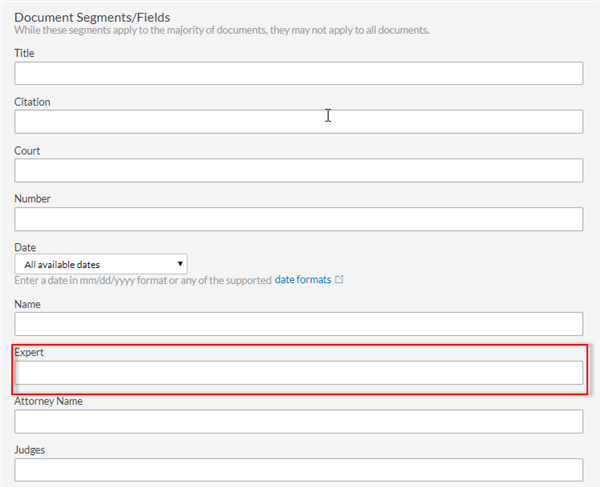
Task: Expand the All available dates dropdown
Action: [101, 264]
